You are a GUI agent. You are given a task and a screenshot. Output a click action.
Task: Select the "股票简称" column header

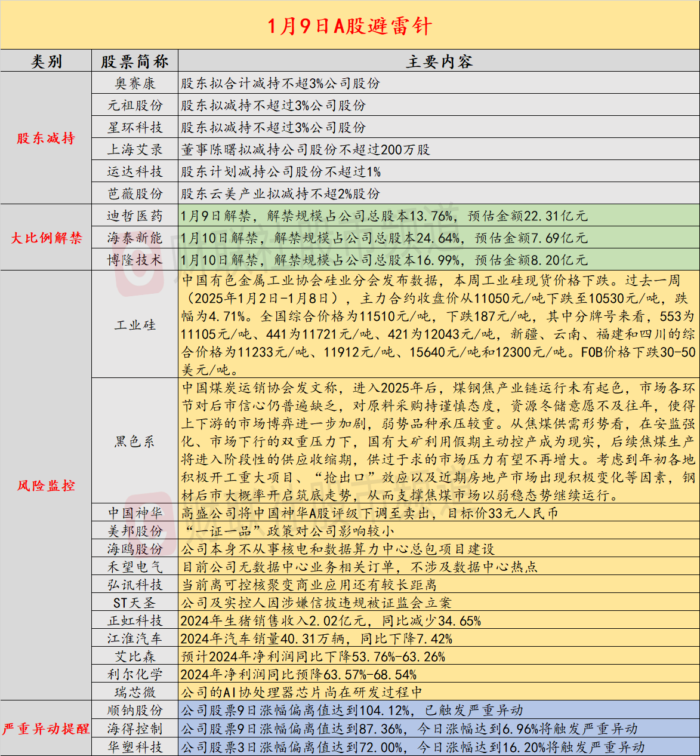(x=135, y=62)
